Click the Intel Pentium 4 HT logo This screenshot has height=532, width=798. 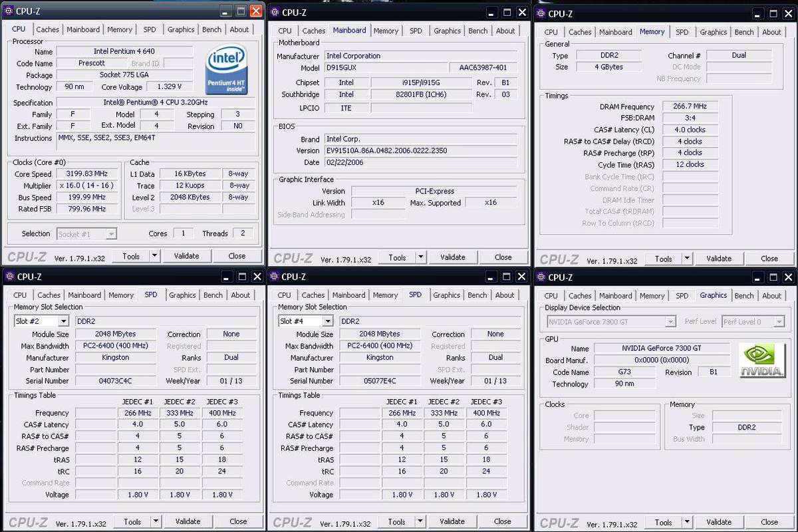tap(226, 68)
